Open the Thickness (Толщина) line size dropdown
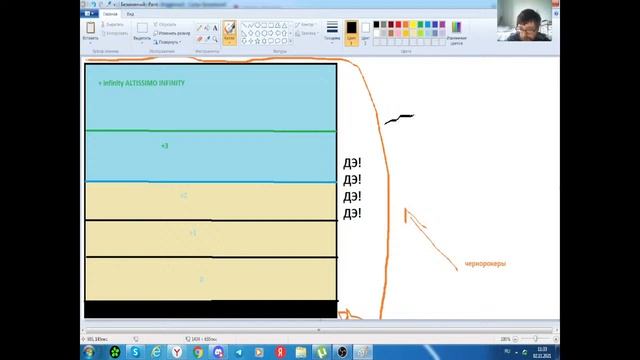The width and height of the screenshot is (640, 360). [332, 32]
